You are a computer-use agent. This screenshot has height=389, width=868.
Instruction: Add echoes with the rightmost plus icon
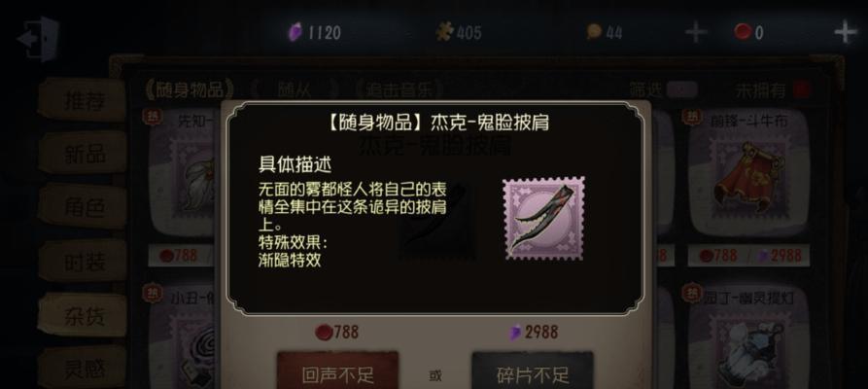846,33
